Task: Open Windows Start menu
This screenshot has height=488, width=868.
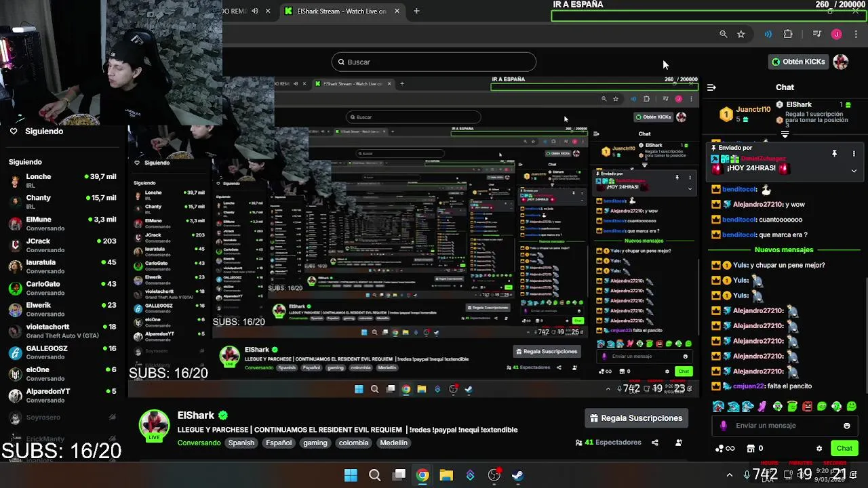Action: tap(351, 475)
